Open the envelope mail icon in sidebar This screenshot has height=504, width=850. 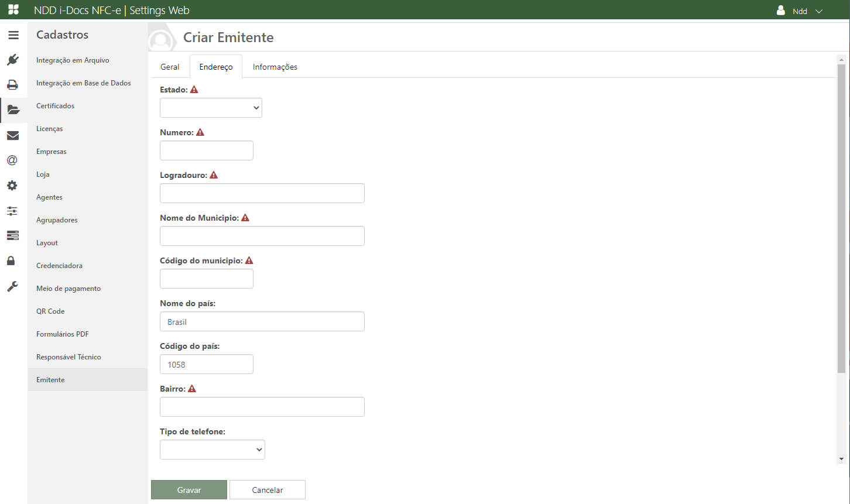click(13, 135)
